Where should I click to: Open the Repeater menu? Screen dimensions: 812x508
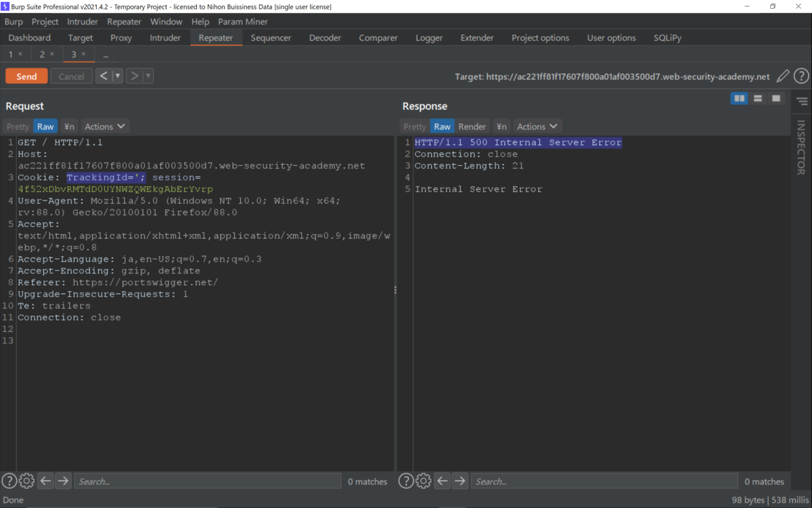click(124, 22)
